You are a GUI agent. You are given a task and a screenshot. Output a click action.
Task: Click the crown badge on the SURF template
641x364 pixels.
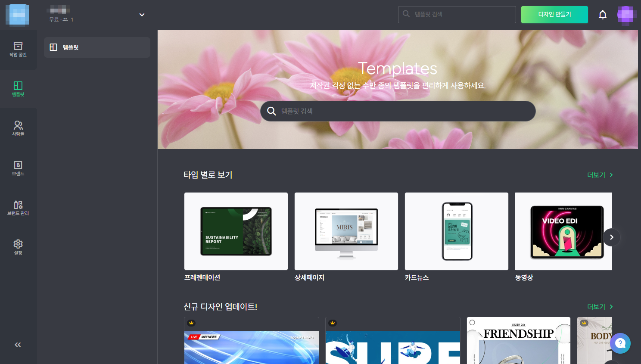pos(333,323)
